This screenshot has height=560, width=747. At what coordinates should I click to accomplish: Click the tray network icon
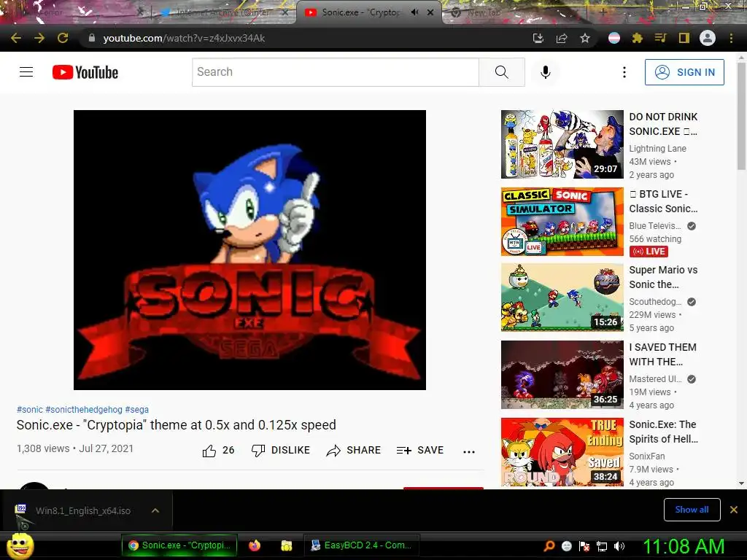click(602, 546)
